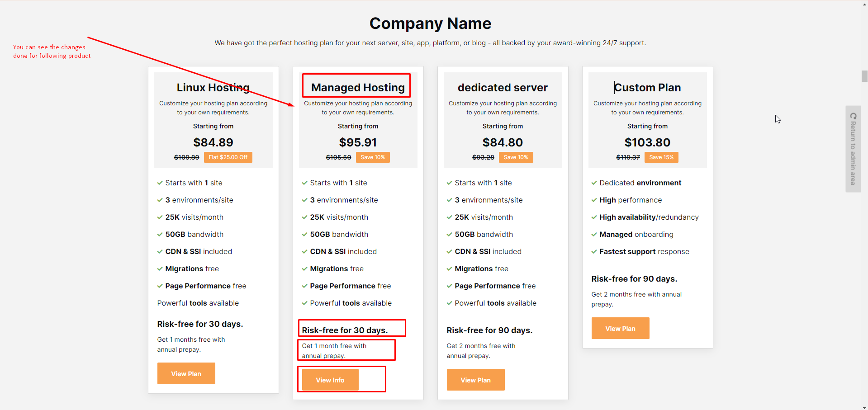Open View Plan for the dedicated server
This screenshot has width=868, height=410.
coord(475,380)
